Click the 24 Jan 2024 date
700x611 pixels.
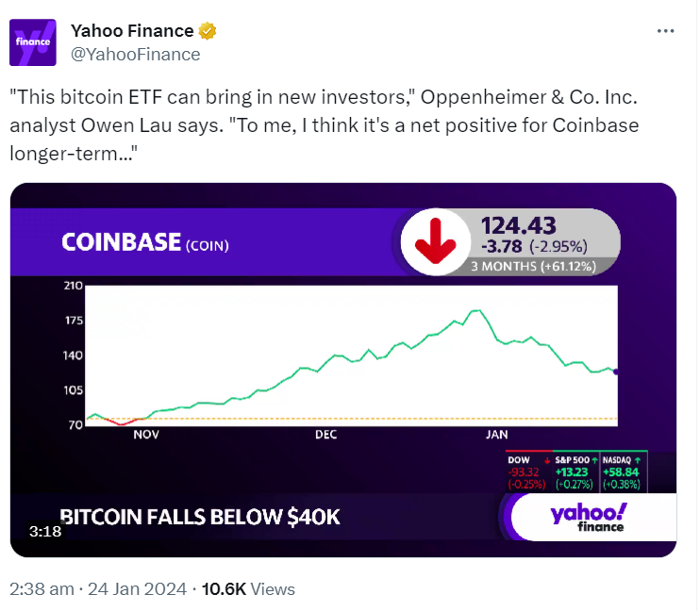point(137,589)
